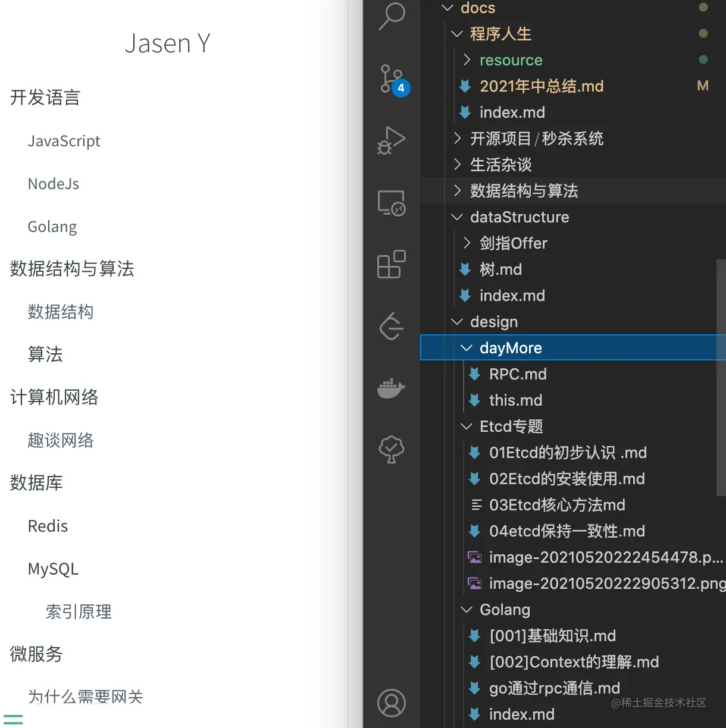
Task: Click markdown icon of go通过rpc通信.md
Action: click(475, 688)
